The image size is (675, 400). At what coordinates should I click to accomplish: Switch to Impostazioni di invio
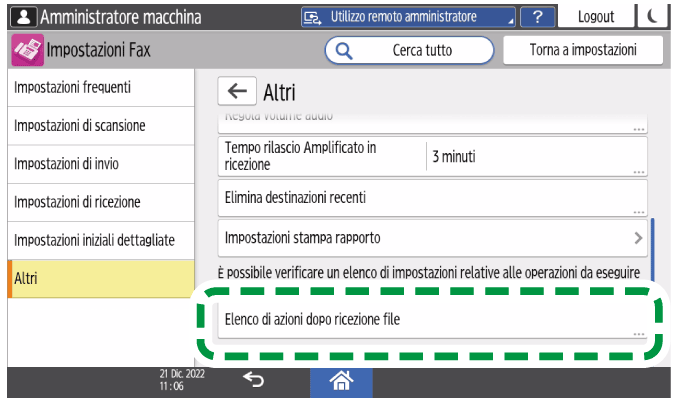96,164
